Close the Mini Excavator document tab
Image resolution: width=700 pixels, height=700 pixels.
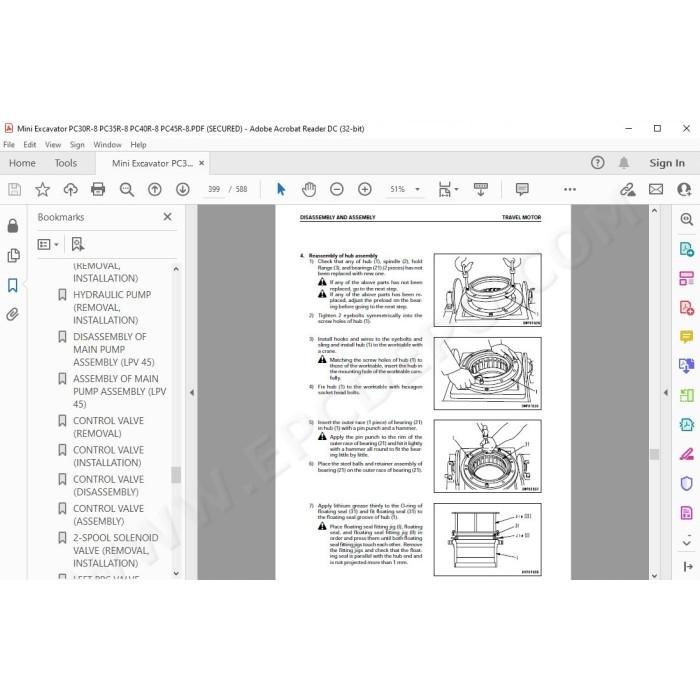[202, 163]
